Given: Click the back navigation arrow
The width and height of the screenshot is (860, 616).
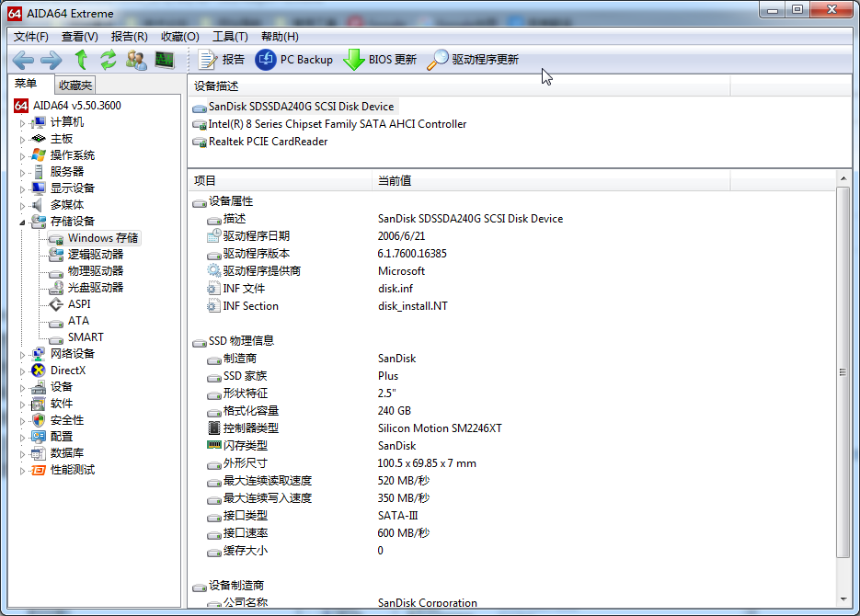Looking at the screenshot, I should point(23,60).
